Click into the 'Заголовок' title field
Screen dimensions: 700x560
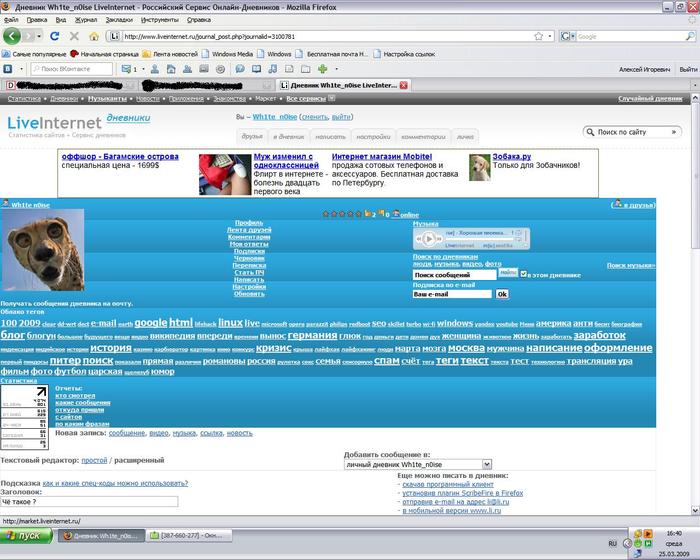[x=89, y=501]
